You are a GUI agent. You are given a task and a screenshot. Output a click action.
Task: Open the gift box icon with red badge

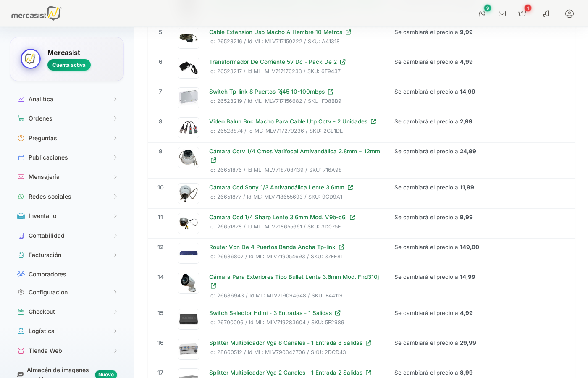[x=522, y=13]
